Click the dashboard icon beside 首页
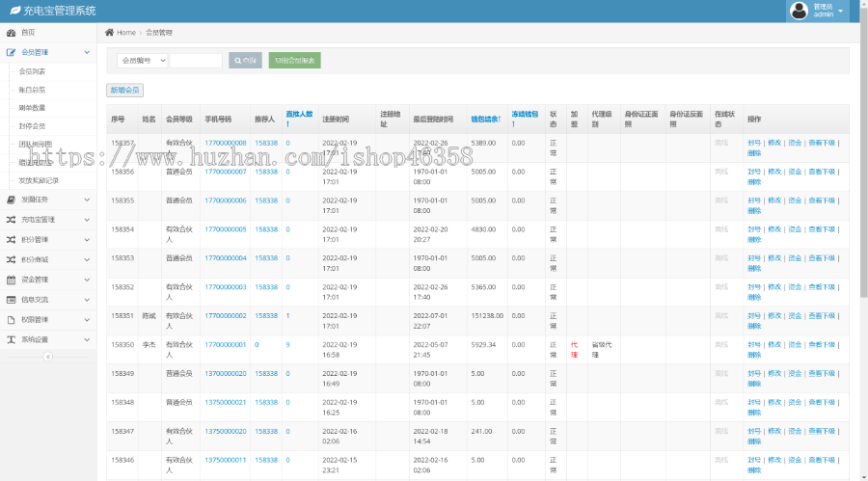868x481 pixels. click(11, 33)
